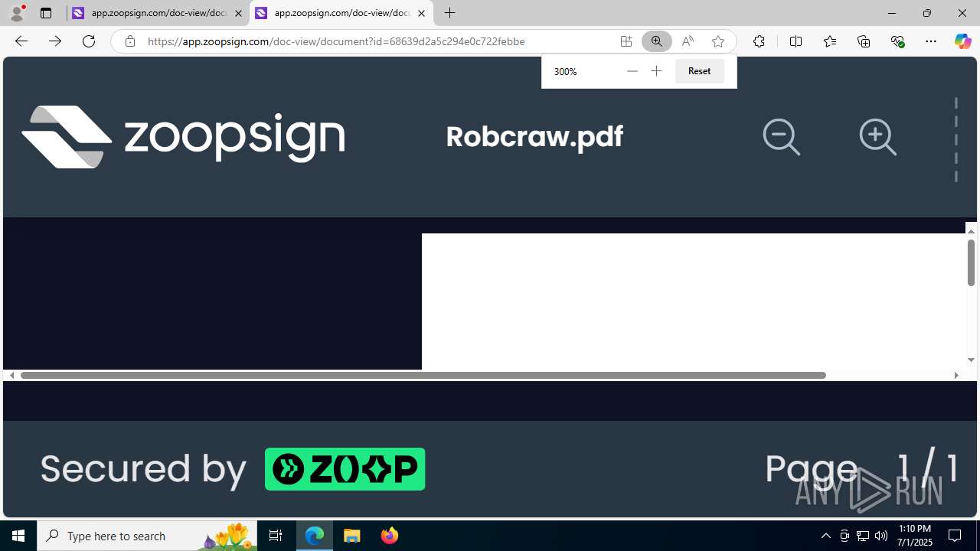Open app available icon in address bar
The image size is (980, 551).
[626, 41]
